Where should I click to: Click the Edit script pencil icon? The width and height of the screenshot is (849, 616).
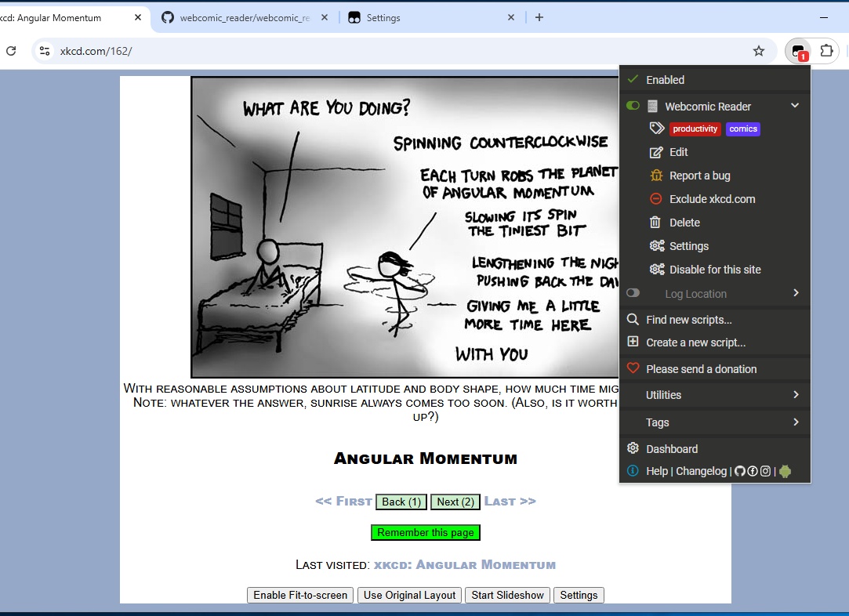point(655,152)
